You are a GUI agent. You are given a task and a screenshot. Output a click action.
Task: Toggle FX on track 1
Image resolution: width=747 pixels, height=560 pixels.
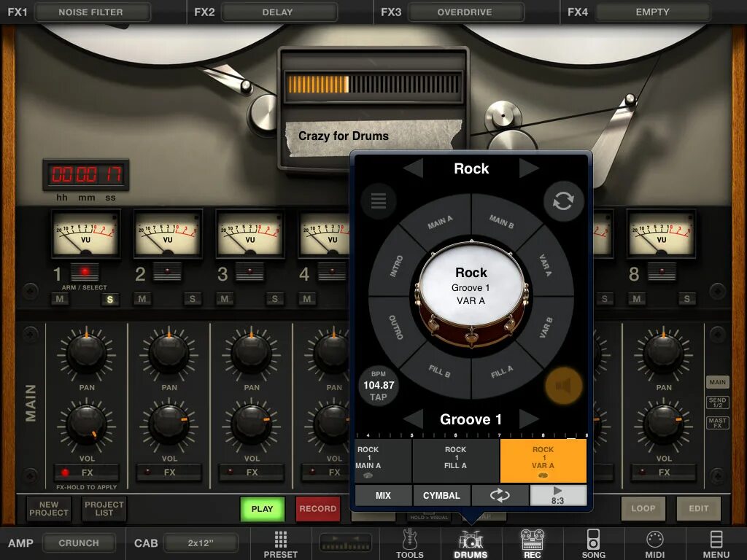(86, 472)
